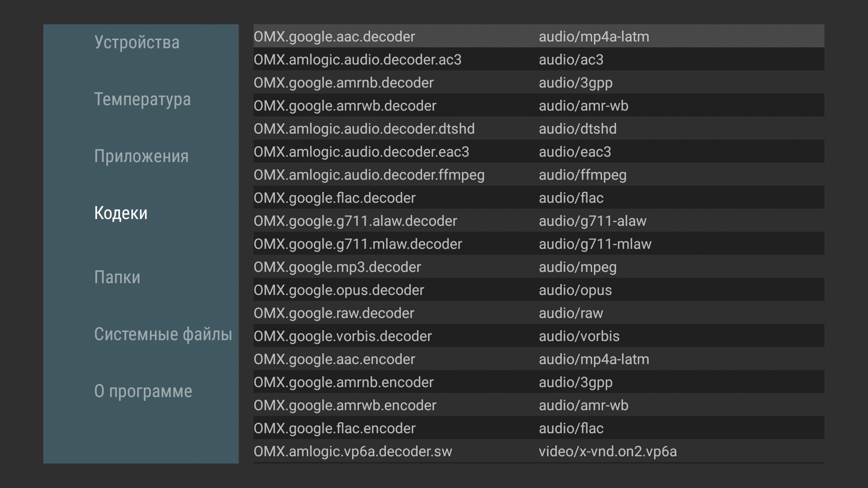This screenshot has height=488, width=868.
Task: Select the OMX.google.mp3.decoder codec
Action: pyautogui.click(x=538, y=267)
